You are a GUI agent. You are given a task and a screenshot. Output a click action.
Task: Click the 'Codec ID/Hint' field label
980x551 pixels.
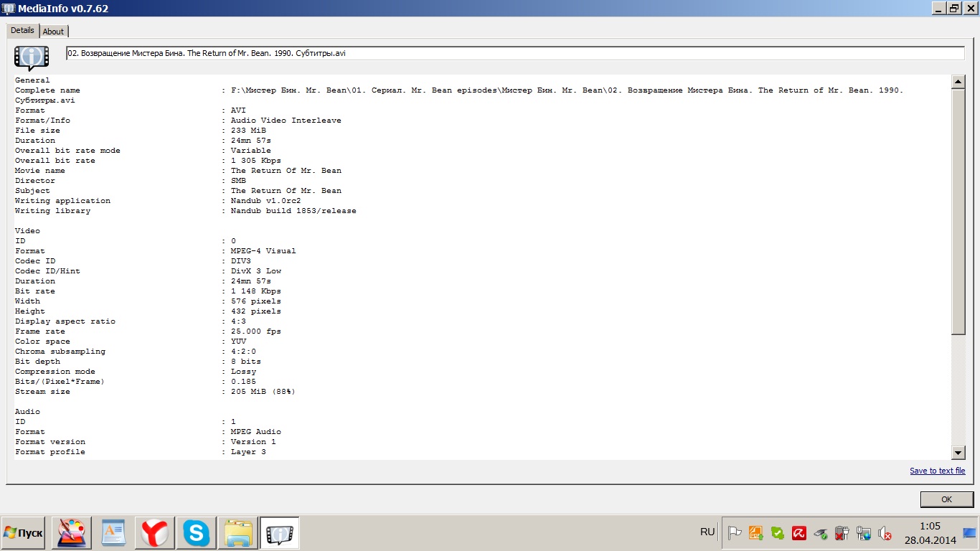click(x=47, y=271)
